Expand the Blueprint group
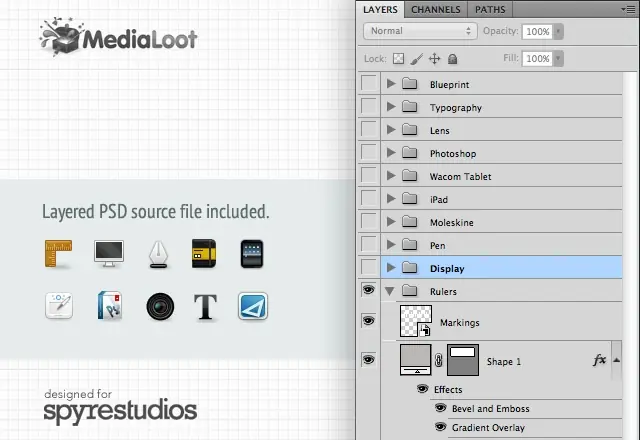Viewport: 640px width, 440px height. click(x=391, y=84)
